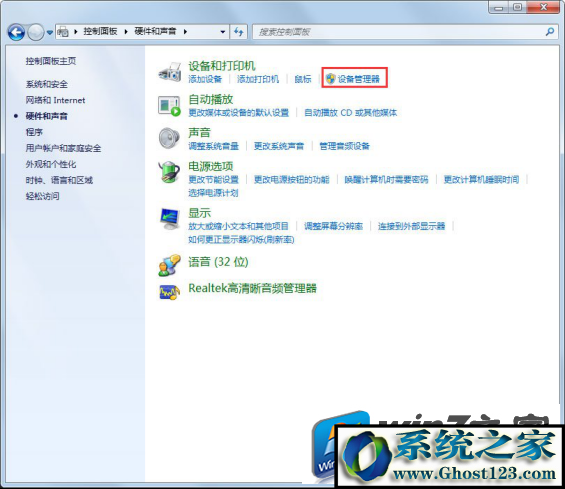Expand the arrow after 硬件和声音 breadcrumb

(x=185, y=32)
